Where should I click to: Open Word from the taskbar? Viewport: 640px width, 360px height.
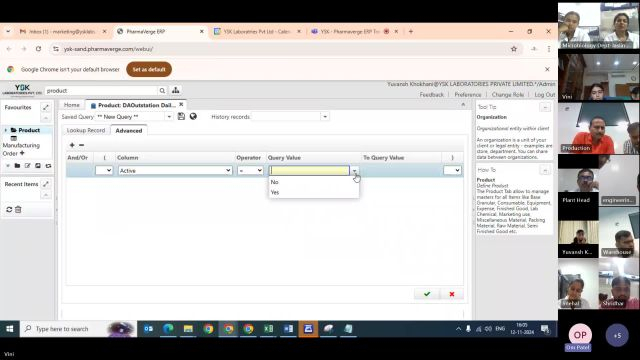[288, 329]
